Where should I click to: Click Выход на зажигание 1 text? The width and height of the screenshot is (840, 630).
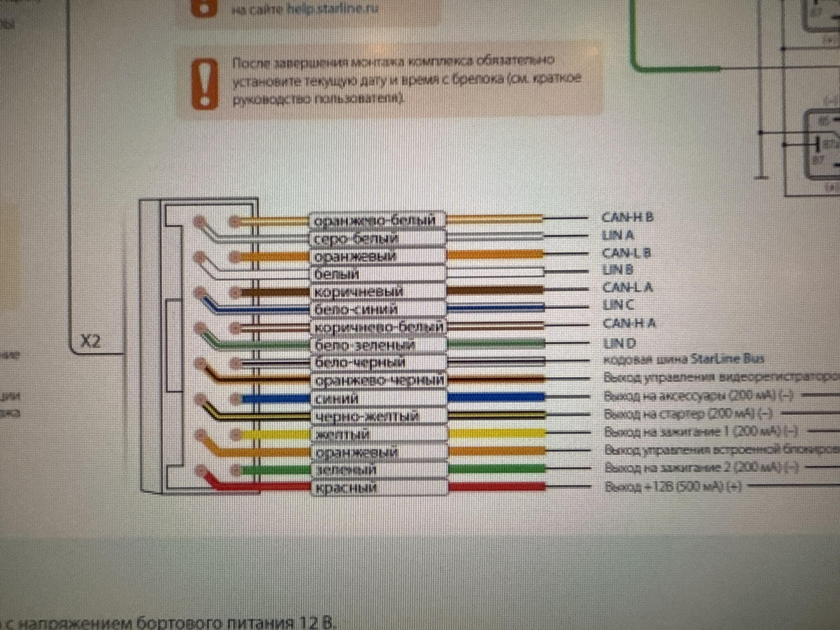(x=701, y=432)
